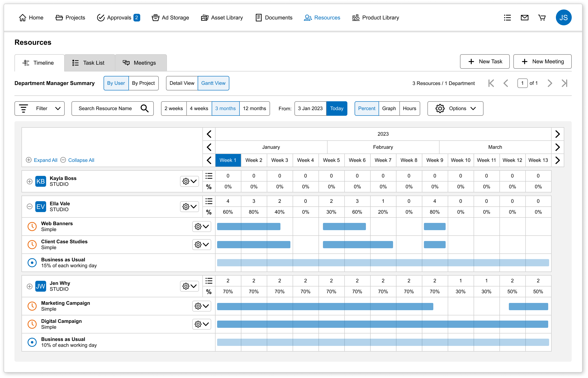Collapse the Ella Vale resource row
Image resolution: width=588 pixels, height=378 pixels.
tap(29, 207)
